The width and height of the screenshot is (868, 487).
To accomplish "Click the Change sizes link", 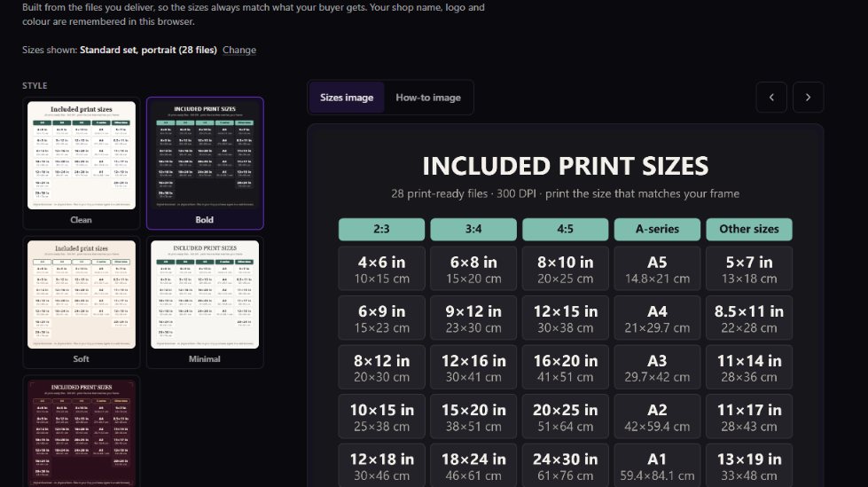I will [x=239, y=50].
